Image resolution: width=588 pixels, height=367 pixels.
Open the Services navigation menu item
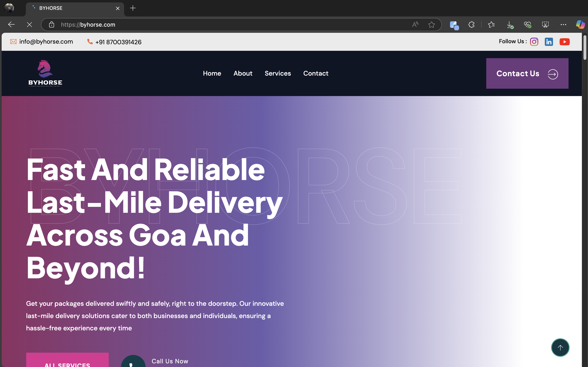pyautogui.click(x=277, y=73)
